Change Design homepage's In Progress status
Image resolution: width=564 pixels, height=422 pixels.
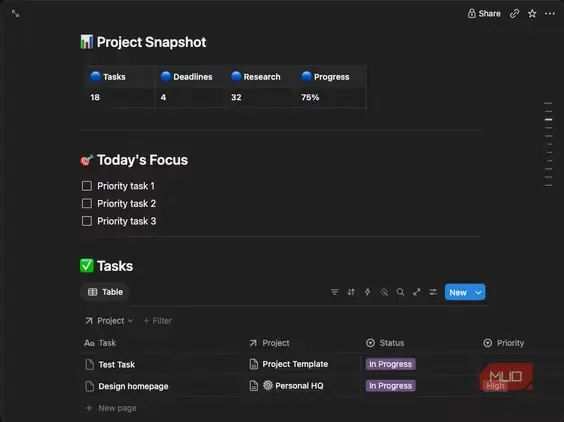[390, 386]
